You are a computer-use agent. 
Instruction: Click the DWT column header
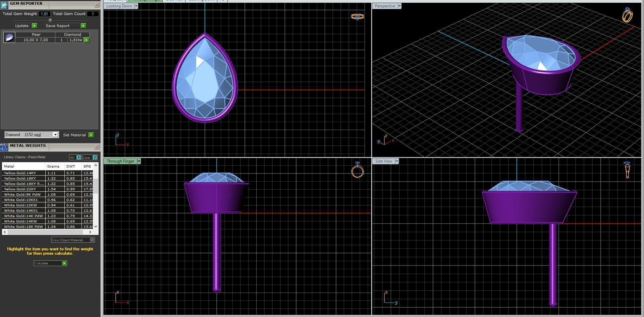[73, 166]
